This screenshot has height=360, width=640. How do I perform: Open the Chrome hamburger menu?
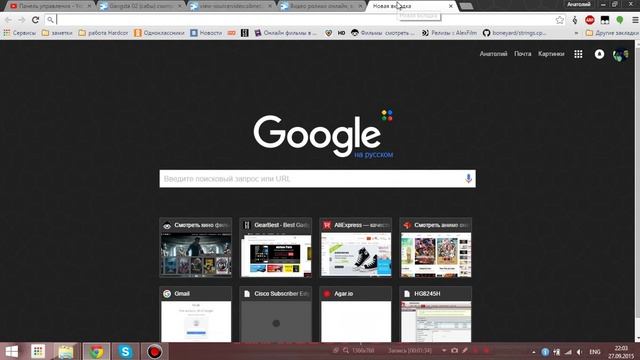(635, 20)
